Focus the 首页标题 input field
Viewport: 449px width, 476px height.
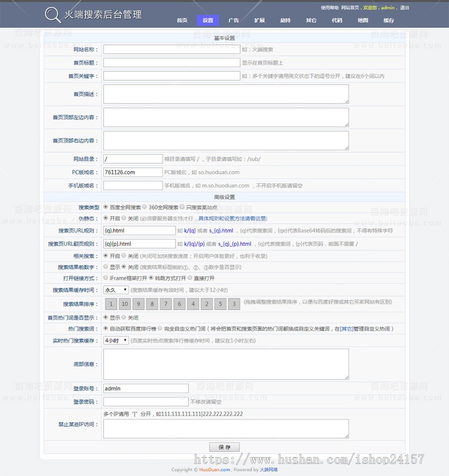pyautogui.click(x=172, y=62)
